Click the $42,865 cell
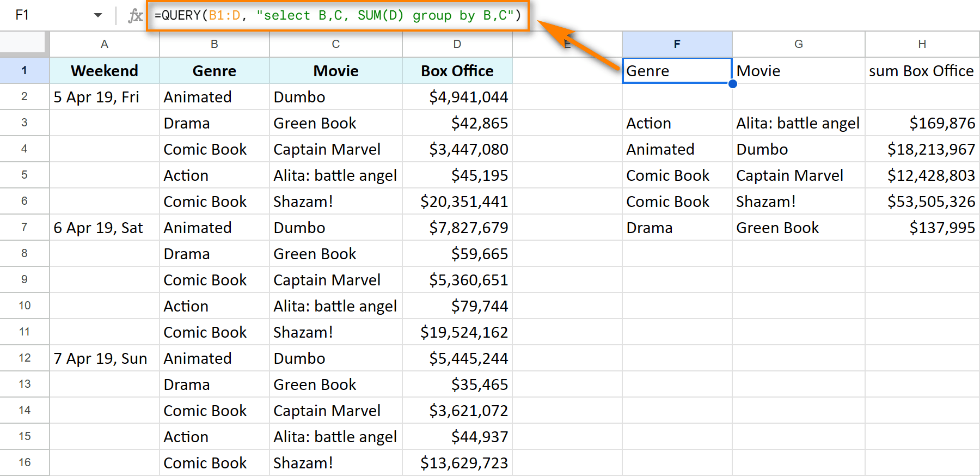Viewport: 980px width, 476px height. tap(457, 123)
